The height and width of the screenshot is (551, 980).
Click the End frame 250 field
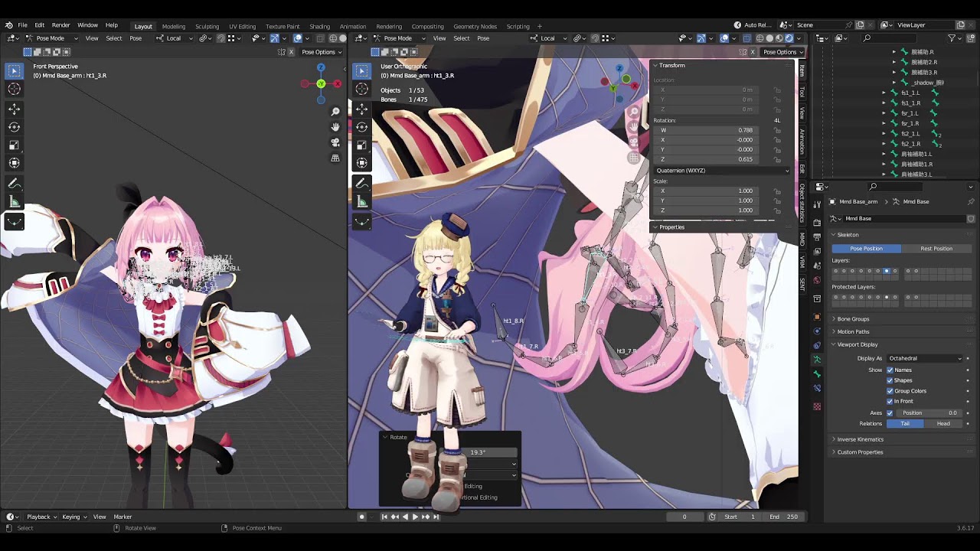(x=784, y=517)
